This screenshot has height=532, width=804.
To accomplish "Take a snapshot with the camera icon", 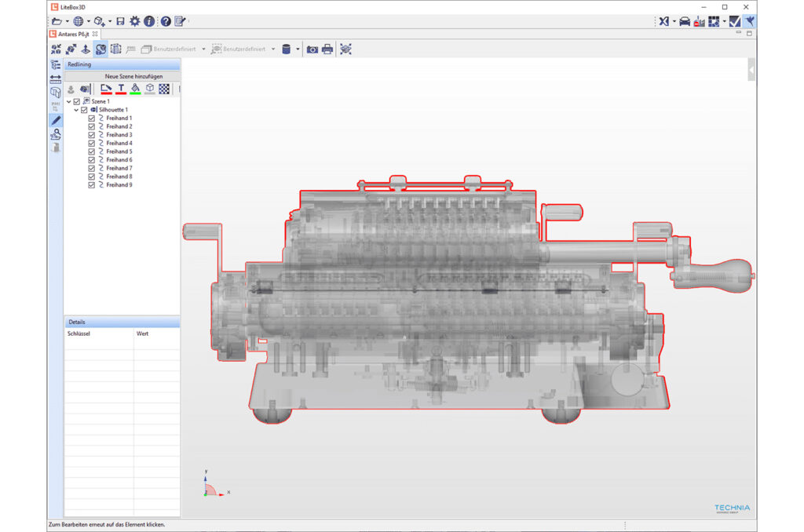I will (x=312, y=49).
